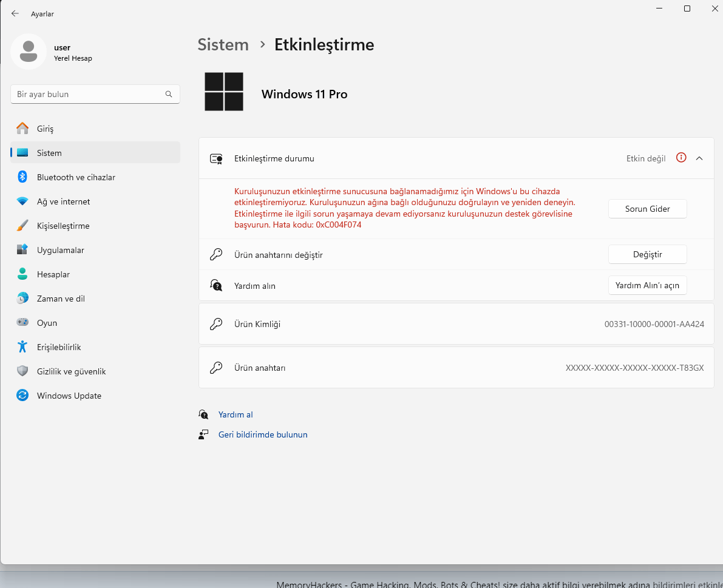Viewport: 723px width, 588px height.
Task: Click the Uygulamalar apps icon
Action: pos(22,250)
